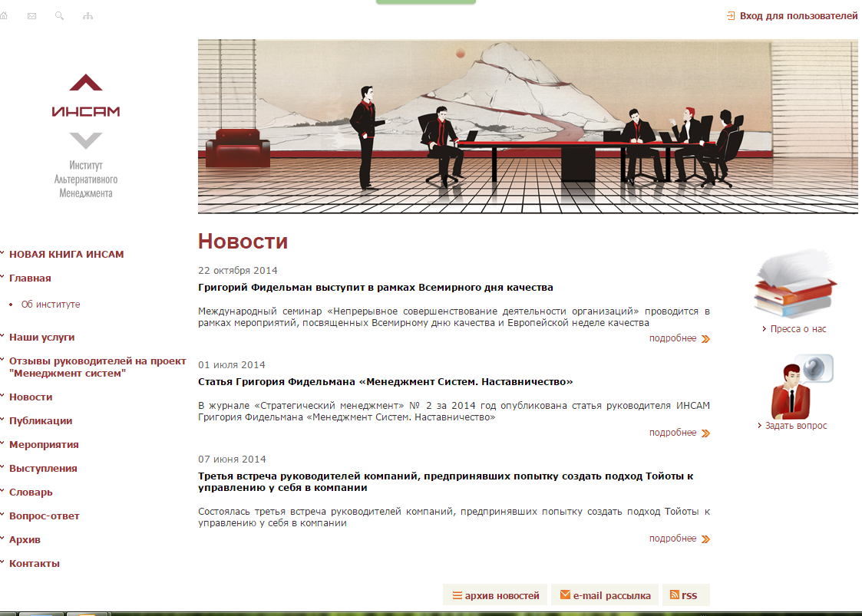Click подробнее under 01 июля news

tap(673, 433)
